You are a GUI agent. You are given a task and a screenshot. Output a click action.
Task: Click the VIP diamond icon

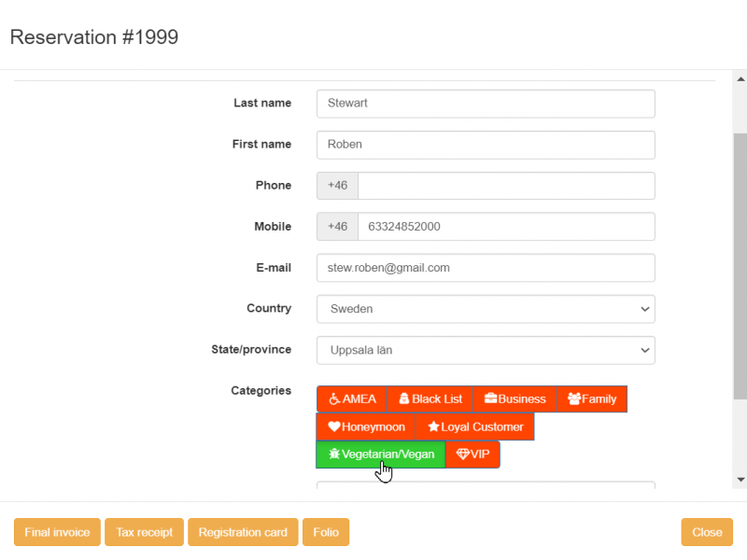click(462, 455)
